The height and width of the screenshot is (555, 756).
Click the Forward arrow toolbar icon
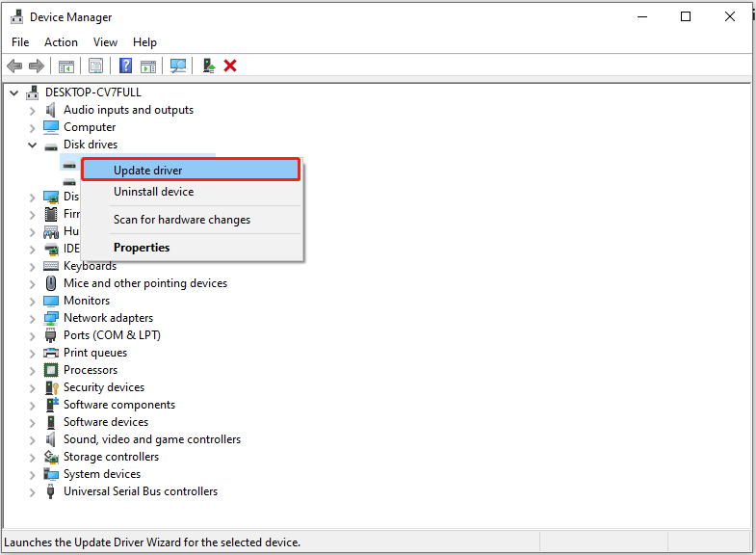(37, 66)
